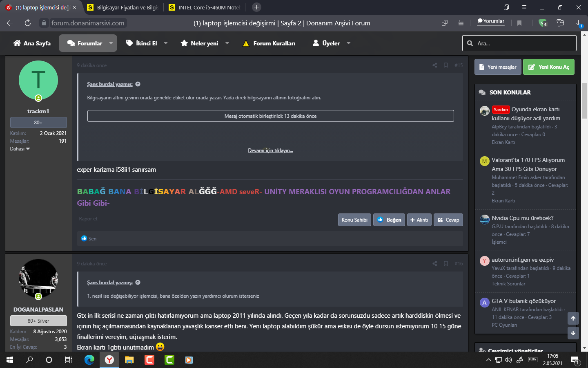Share post #15
Viewport: 588px width, 368px height.
(434, 65)
